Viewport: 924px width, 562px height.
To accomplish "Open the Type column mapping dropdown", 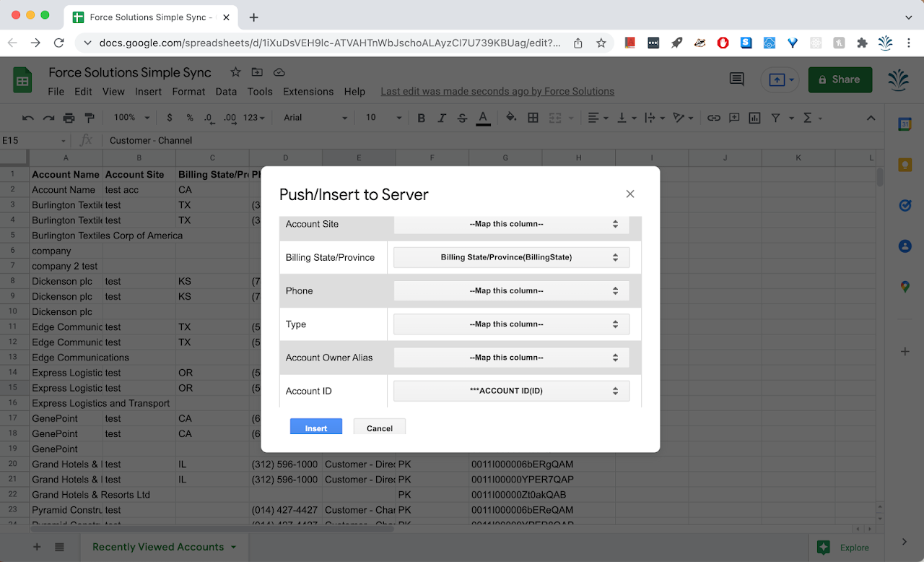I will [x=511, y=324].
